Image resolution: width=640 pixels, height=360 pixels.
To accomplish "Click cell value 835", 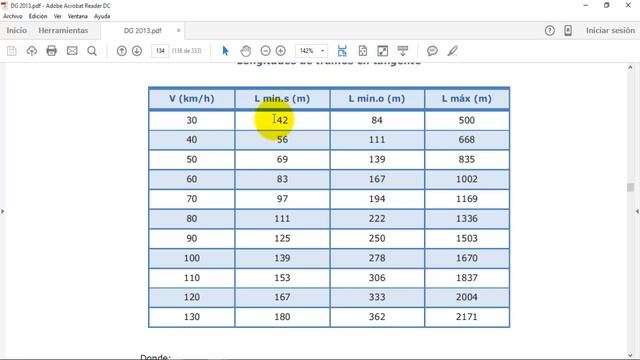I will click(467, 160).
